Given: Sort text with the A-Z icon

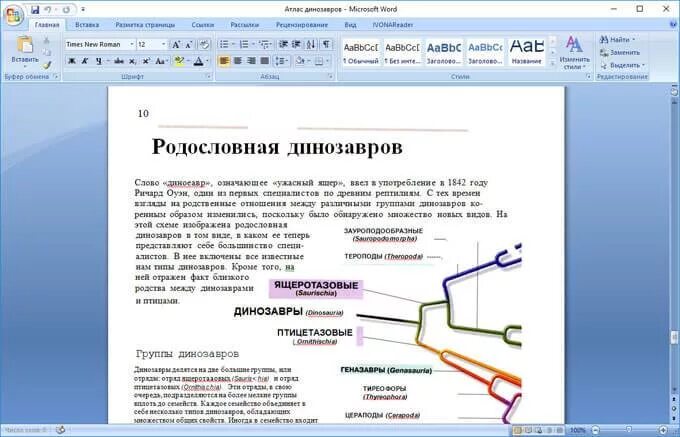Looking at the screenshot, I should click(x=311, y=45).
